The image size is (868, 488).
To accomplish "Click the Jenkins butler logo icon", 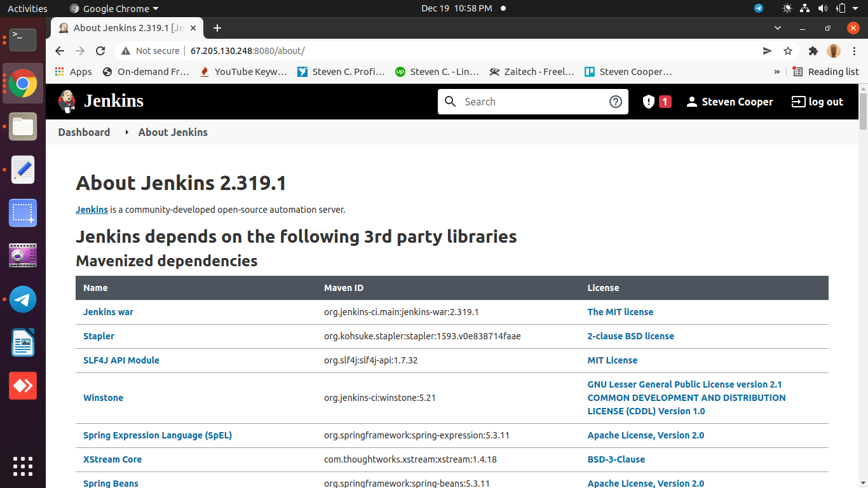I will 67,101.
